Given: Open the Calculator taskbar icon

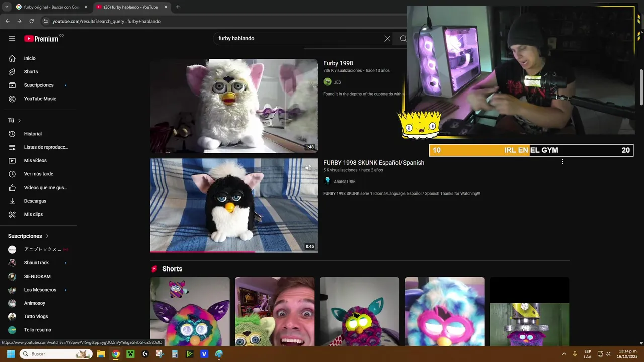Looking at the screenshot, I should 175,354.
